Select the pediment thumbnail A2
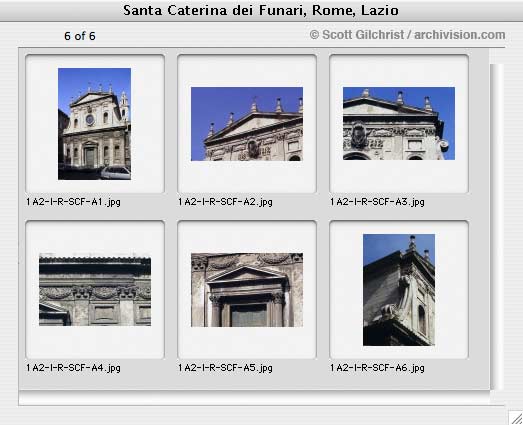 click(247, 124)
